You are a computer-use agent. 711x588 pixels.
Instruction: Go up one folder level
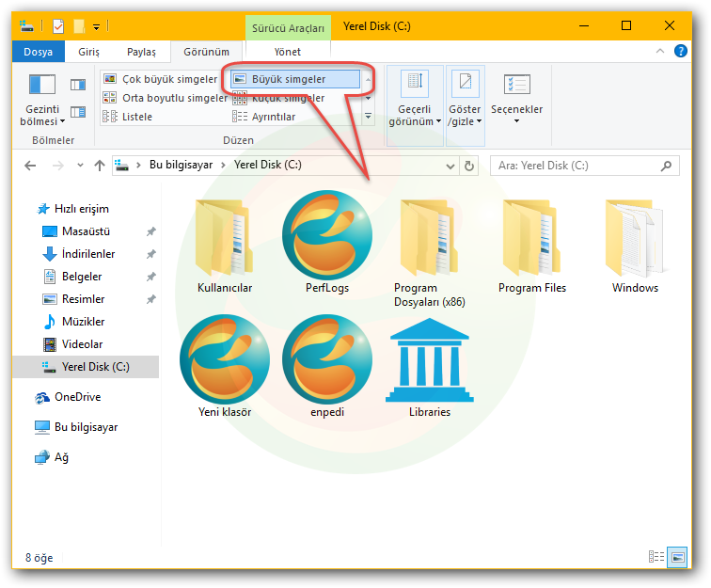pyautogui.click(x=100, y=166)
